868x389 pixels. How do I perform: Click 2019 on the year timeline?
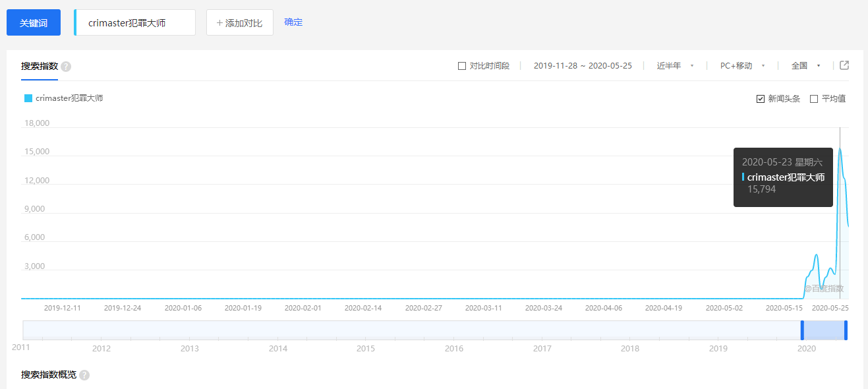[x=718, y=349]
